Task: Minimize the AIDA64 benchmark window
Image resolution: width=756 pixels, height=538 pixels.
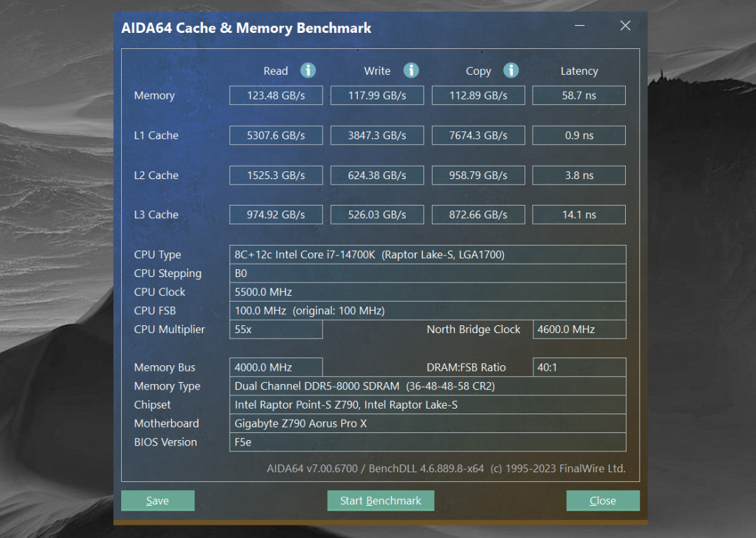Action: [x=580, y=26]
